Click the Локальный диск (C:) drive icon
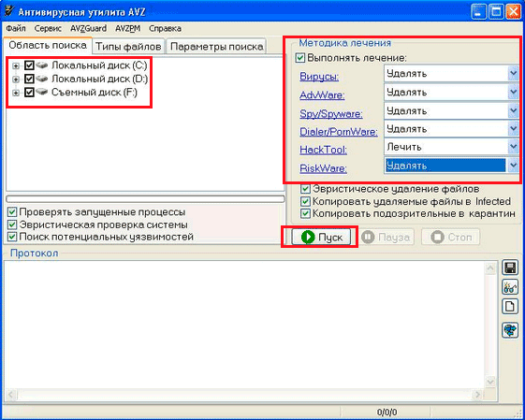The image size is (525, 420). click(x=42, y=65)
